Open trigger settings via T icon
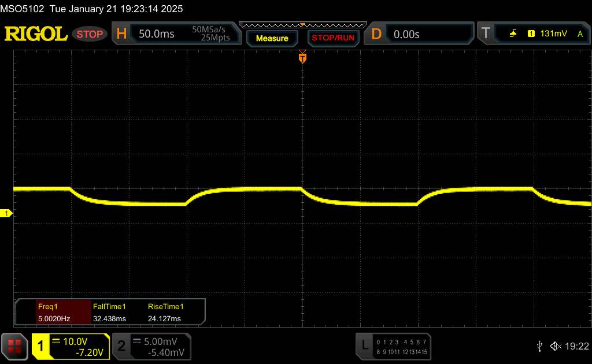Viewport: 592px width, 364px height. [x=485, y=34]
